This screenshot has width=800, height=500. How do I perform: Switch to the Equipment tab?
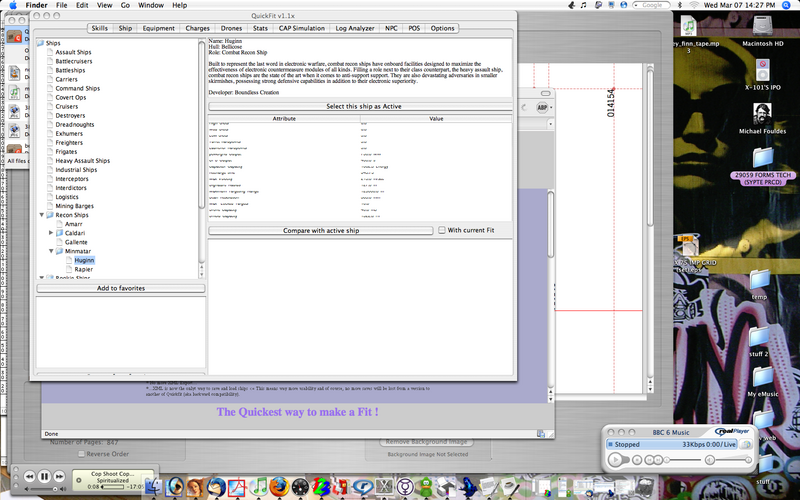tap(158, 28)
